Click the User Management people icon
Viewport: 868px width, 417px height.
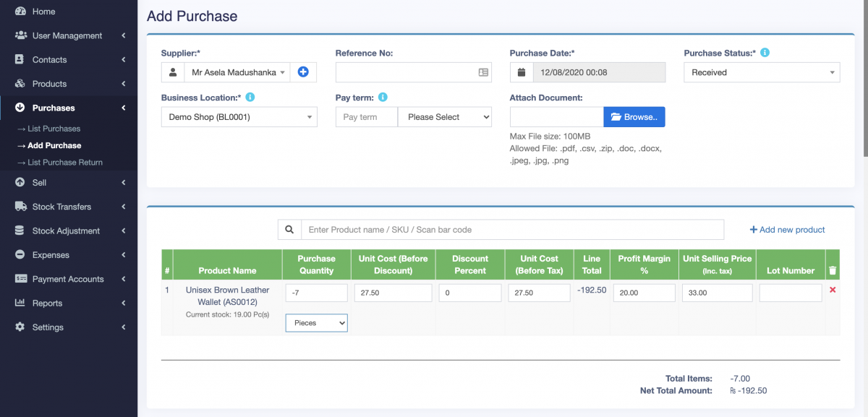click(x=20, y=35)
